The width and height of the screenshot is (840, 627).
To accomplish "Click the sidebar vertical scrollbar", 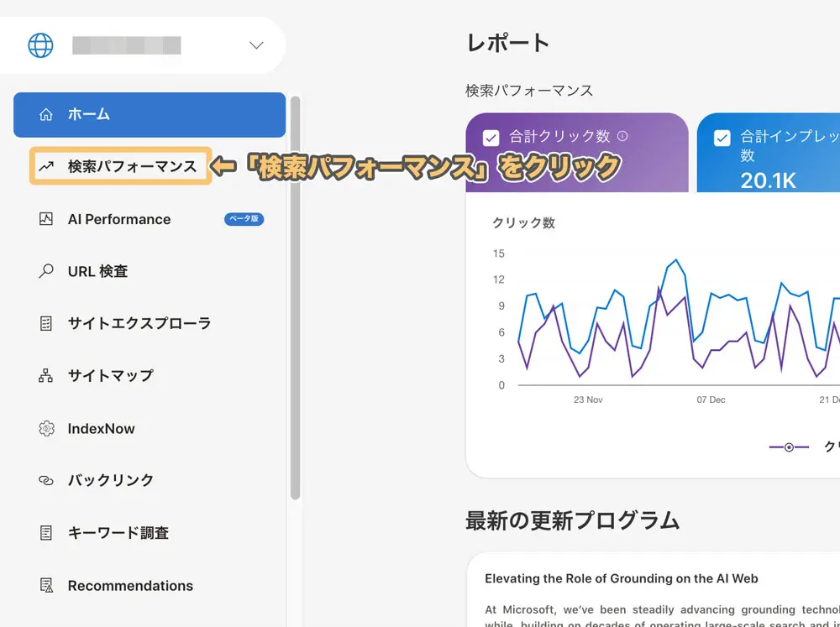I will coord(295,298).
